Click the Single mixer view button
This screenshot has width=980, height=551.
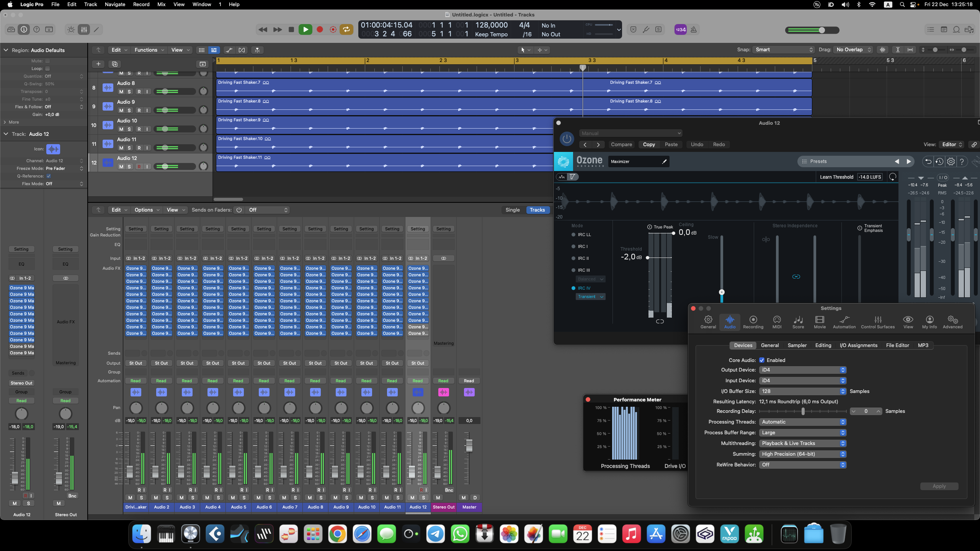tap(512, 210)
